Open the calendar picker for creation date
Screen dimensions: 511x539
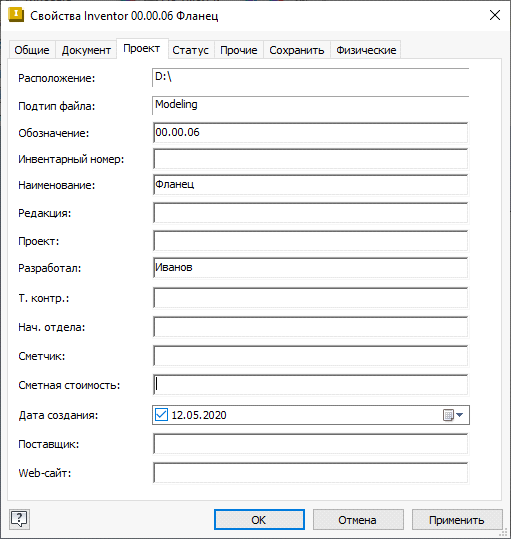pyautogui.click(x=453, y=415)
